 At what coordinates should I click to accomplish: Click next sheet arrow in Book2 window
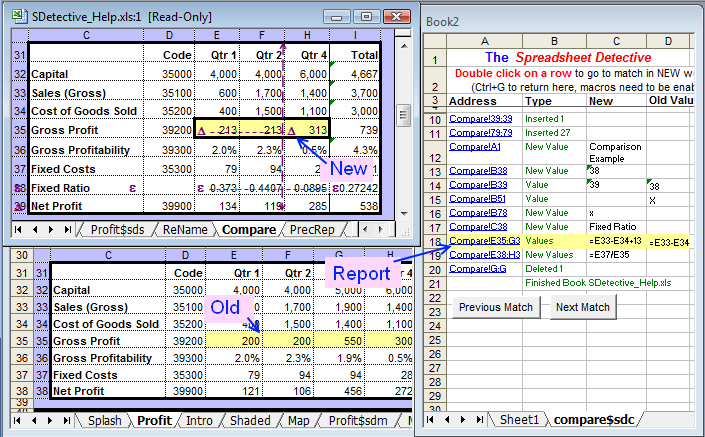pyautogui.click(x=463, y=419)
